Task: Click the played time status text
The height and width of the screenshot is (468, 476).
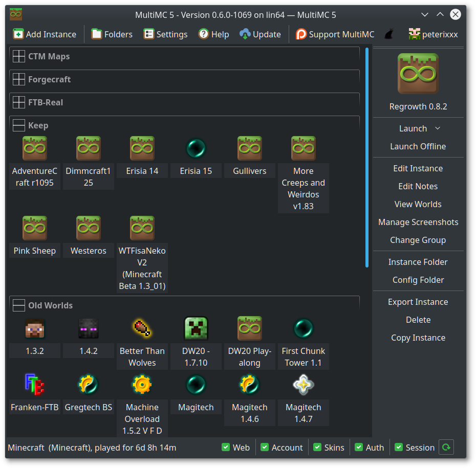Action: pyautogui.click(x=92, y=448)
